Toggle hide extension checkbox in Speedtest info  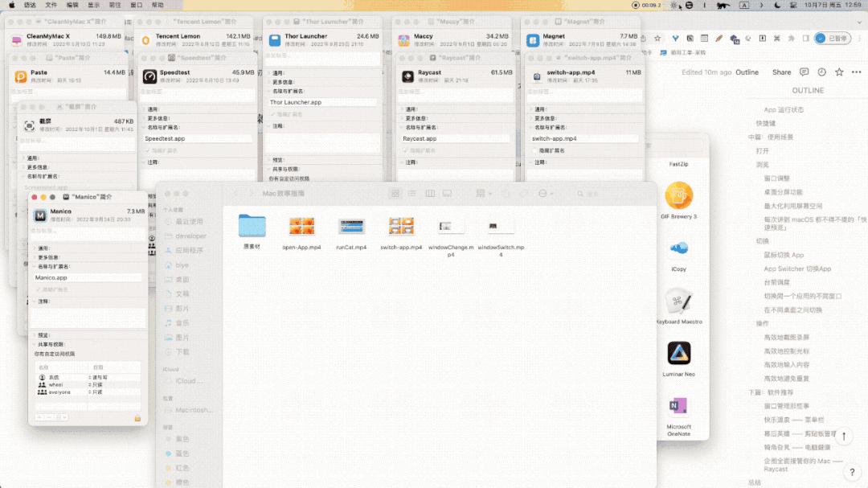click(148, 150)
